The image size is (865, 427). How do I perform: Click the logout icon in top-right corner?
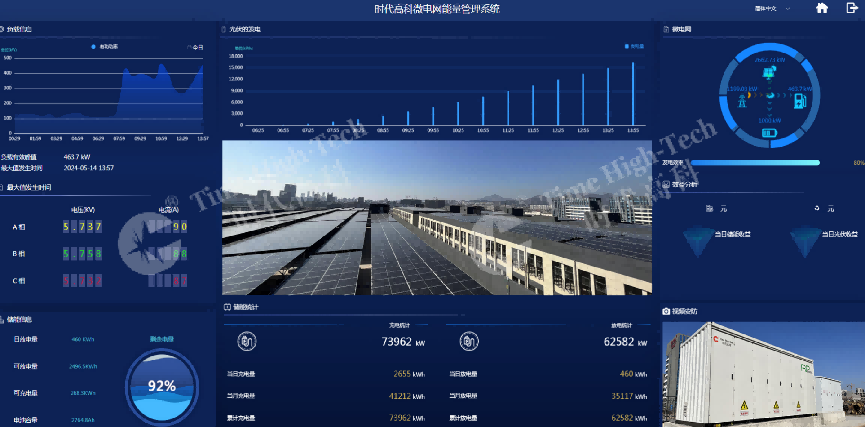point(851,8)
